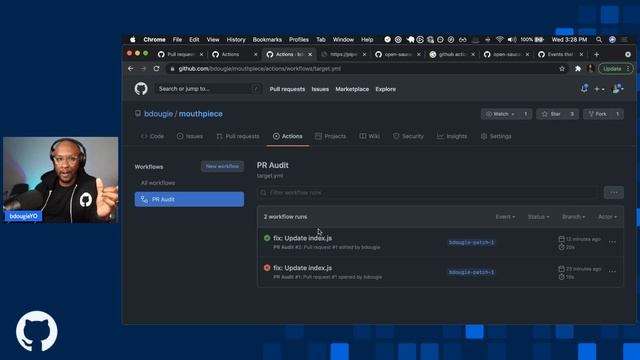Expand the Event filter dropdown

tap(505, 217)
